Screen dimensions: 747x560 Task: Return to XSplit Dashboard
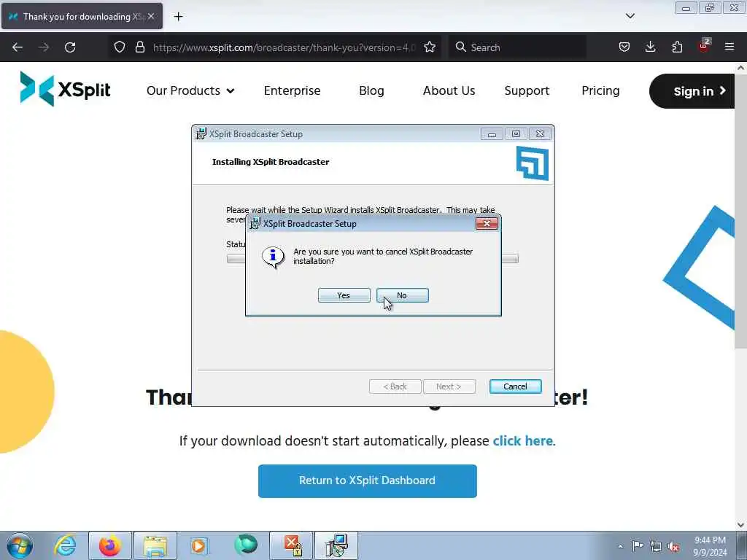368,481
